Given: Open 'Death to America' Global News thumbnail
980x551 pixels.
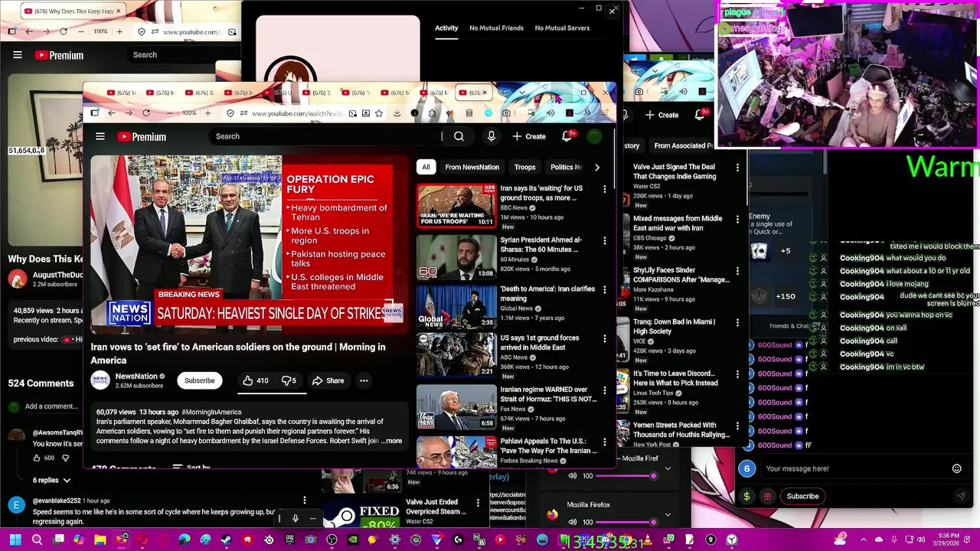Looking at the screenshot, I should click(x=456, y=305).
